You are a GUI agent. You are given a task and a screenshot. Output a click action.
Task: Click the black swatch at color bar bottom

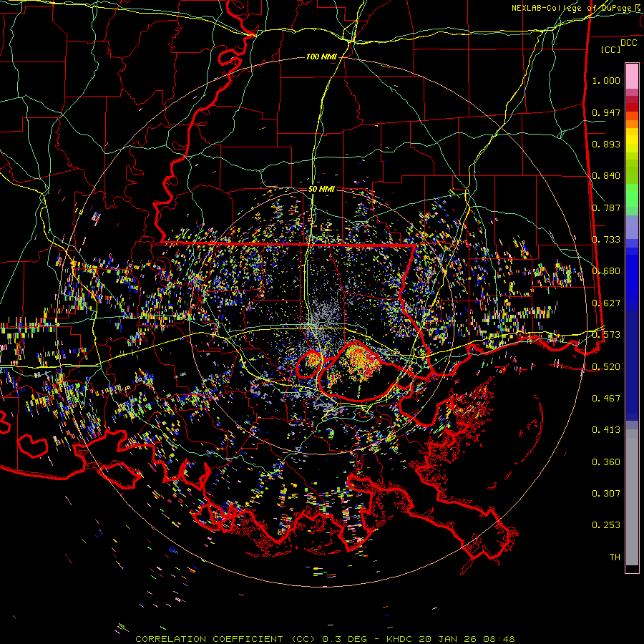[x=632, y=569]
